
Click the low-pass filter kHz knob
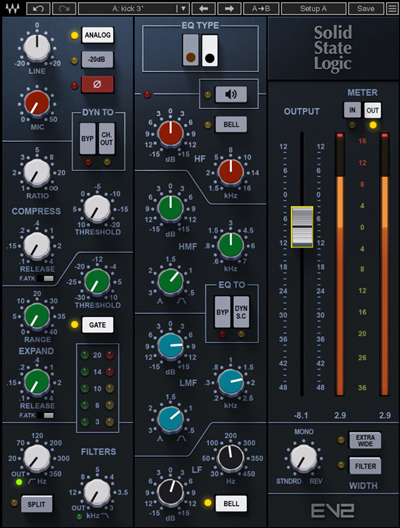[97, 492]
